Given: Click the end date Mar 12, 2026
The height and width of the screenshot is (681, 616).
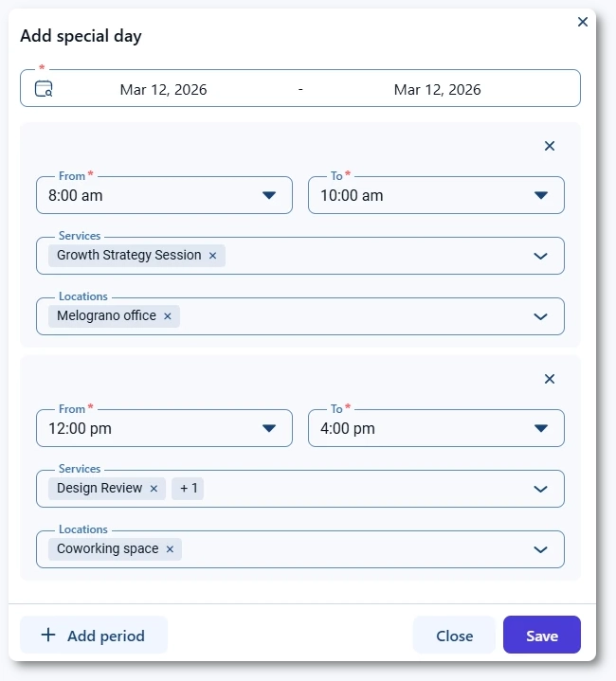Looking at the screenshot, I should (437, 90).
